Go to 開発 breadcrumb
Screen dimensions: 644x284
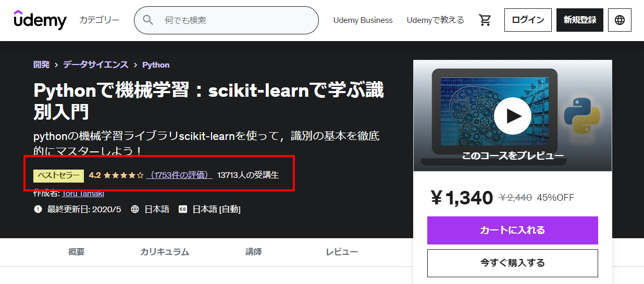[42, 64]
